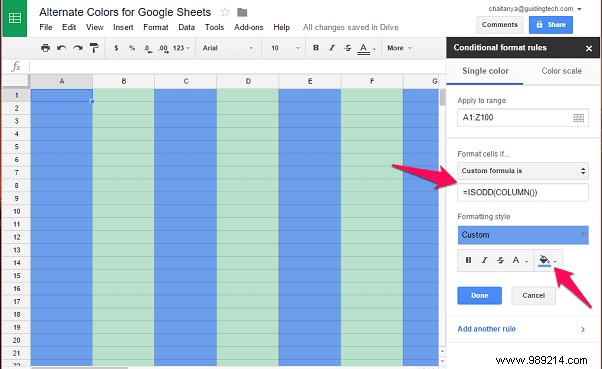Star the Alternate Colors document
Image resolution: width=602 pixels, height=369 pixels.
[x=225, y=12]
